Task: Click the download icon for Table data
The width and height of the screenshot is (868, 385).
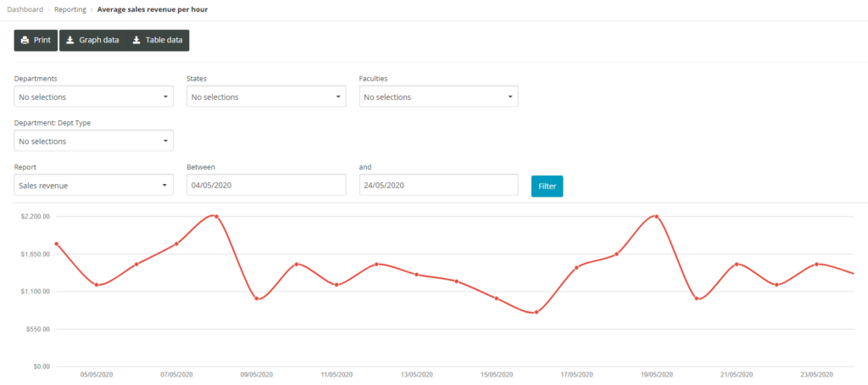Action: tap(136, 41)
